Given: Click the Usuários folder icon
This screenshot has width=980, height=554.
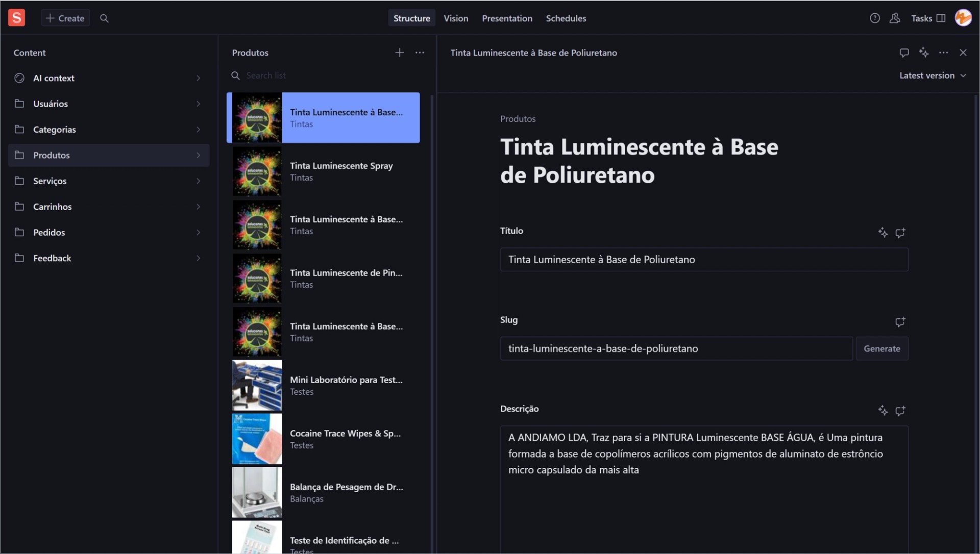Looking at the screenshot, I should point(19,104).
